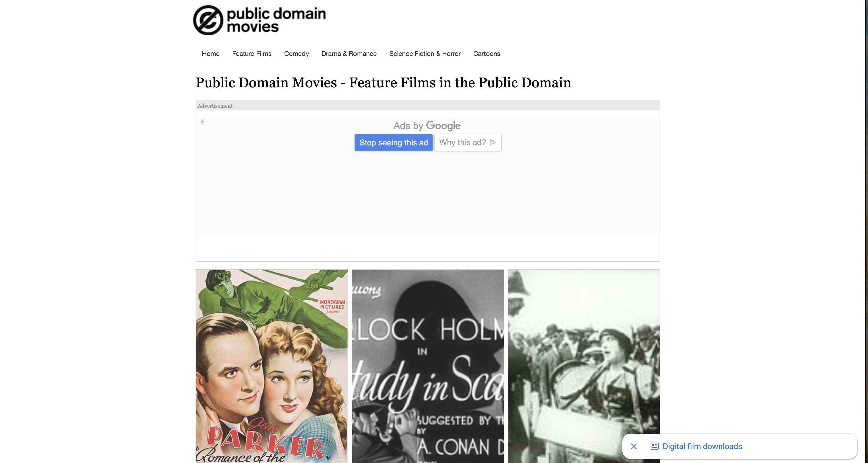Click the Ads by Google text
This screenshot has width=868, height=463.
tap(427, 125)
